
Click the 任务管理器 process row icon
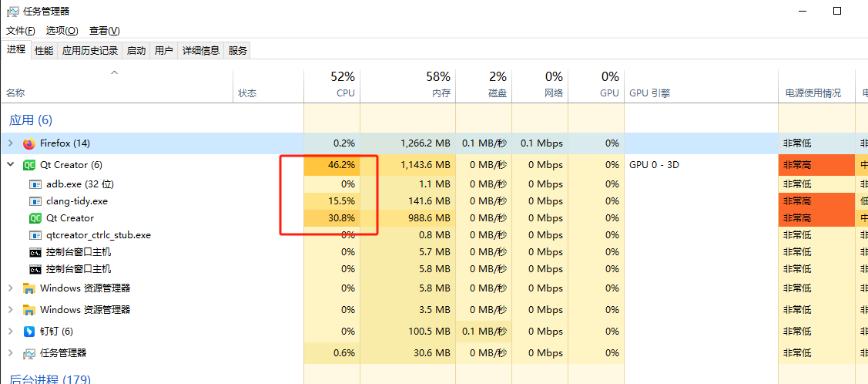click(x=28, y=353)
